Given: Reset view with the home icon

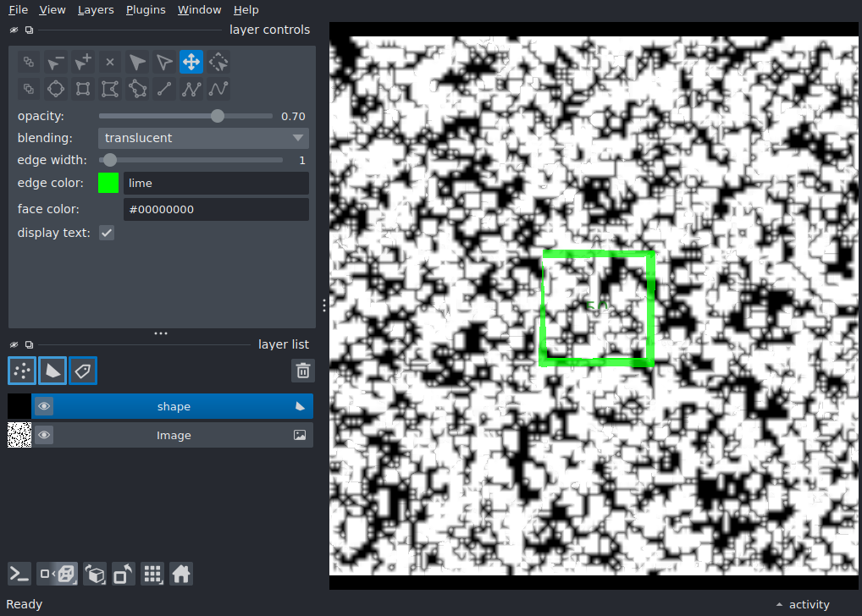Looking at the screenshot, I should click(181, 575).
